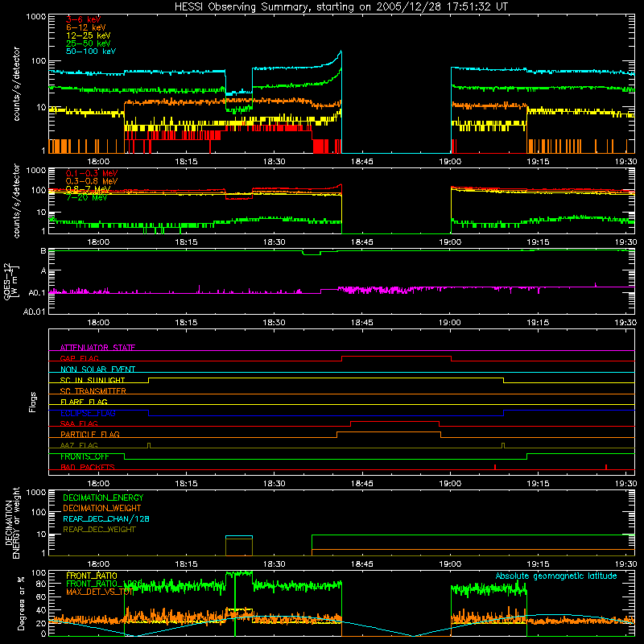The image size is (644, 644).
Task: Click the raised SAA_FLAG segment around 18:50
Action: point(394,421)
